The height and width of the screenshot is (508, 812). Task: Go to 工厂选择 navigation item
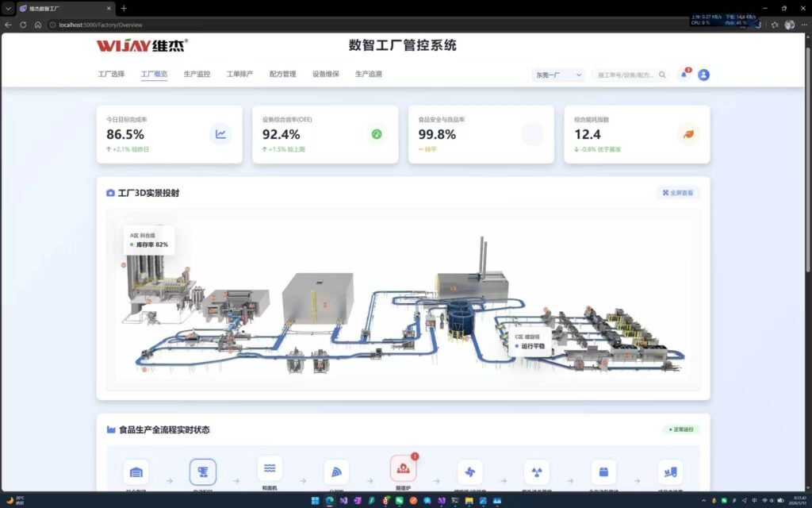pos(111,74)
